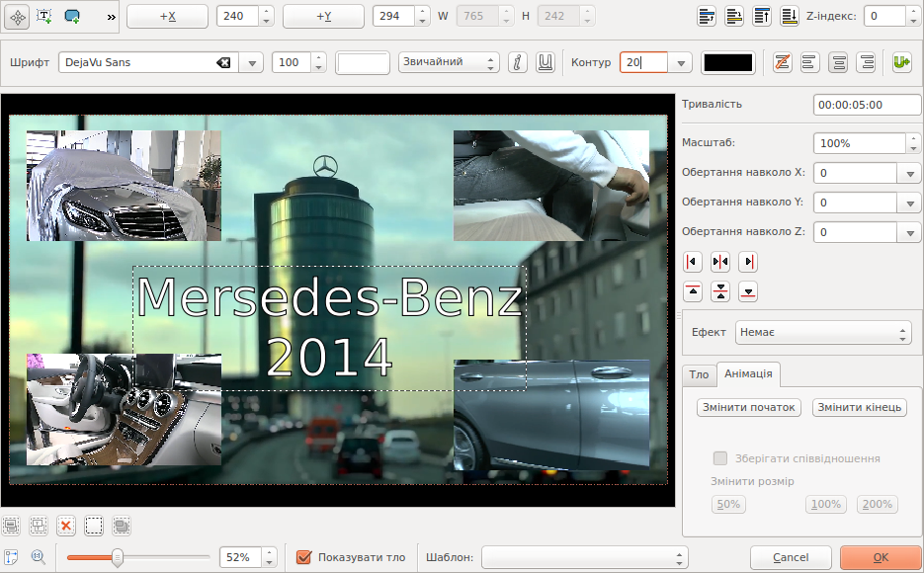
Task: Toggle italic text style
Action: (518, 62)
